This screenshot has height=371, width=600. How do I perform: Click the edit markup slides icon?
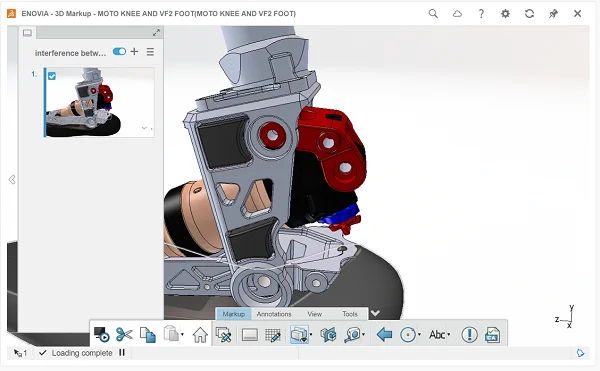223,335
